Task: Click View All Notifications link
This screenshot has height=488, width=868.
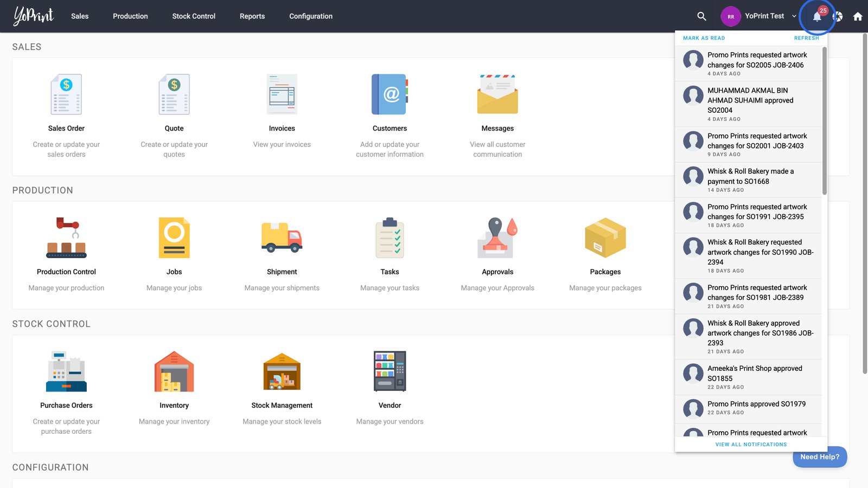Action: [751, 445]
